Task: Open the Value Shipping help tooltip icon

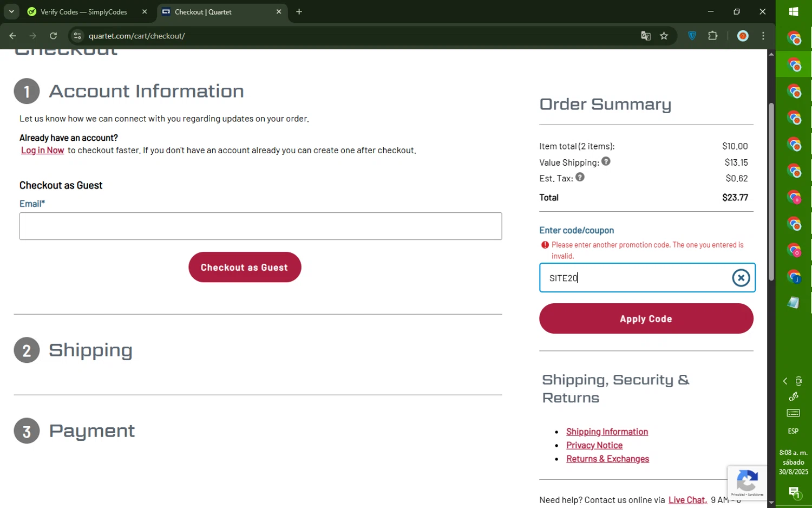Action: pos(606,161)
